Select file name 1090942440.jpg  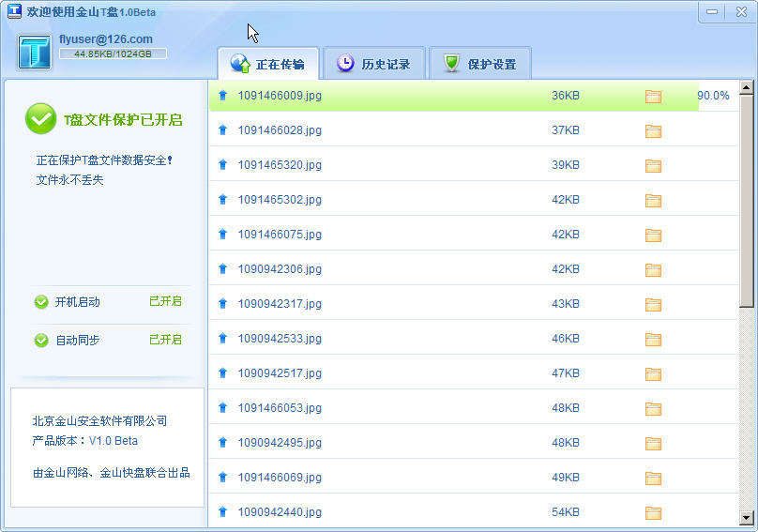point(280,511)
